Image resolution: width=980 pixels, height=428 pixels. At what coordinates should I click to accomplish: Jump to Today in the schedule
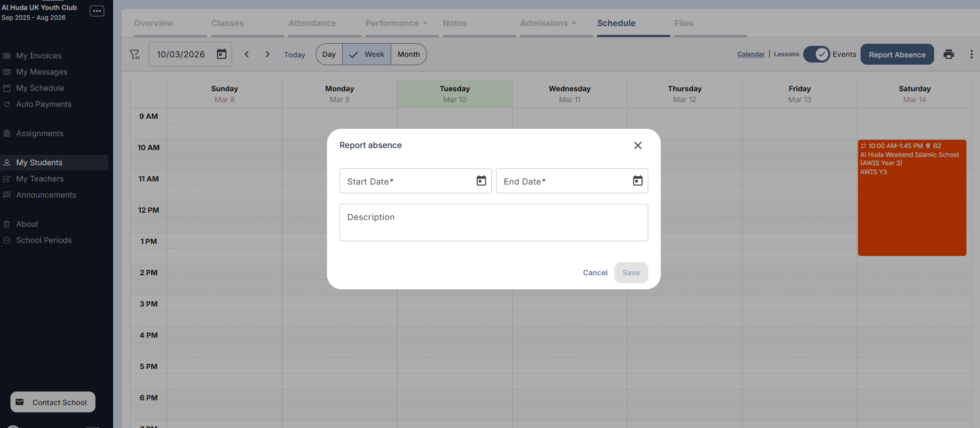coord(295,55)
